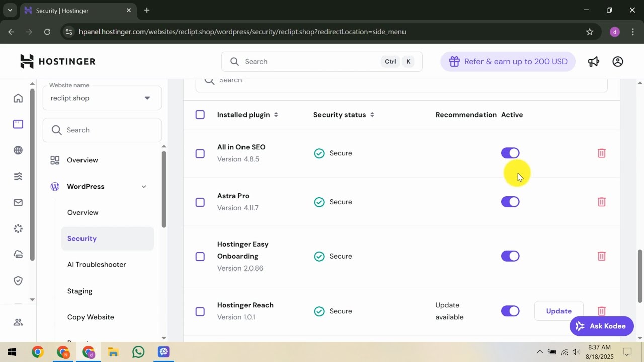Check the Hostinger Reach checkbox
This screenshot has width=644, height=362.
click(x=200, y=311)
